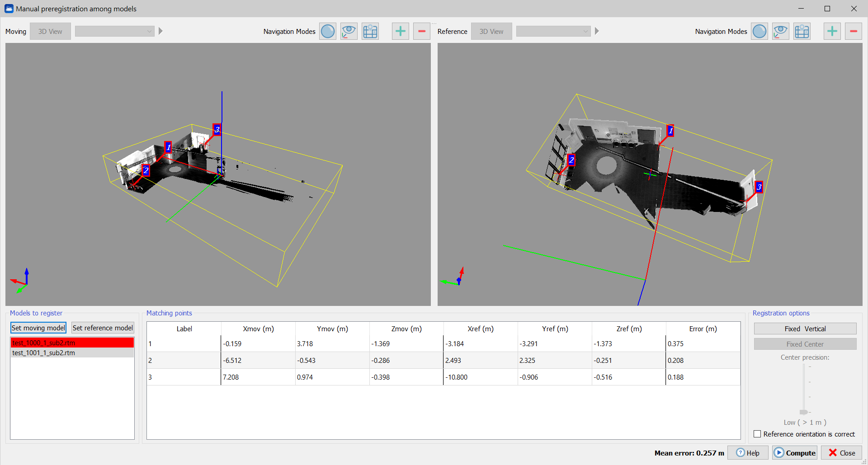Click green plus icon in Reference panel
Image resolution: width=868 pixels, height=465 pixels.
pyautogui.click(x=832, y=32)
